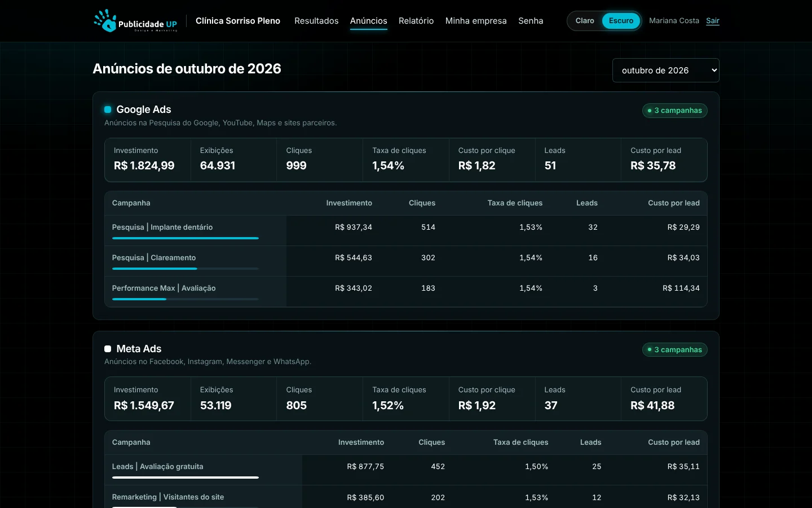Click the Google Ads clicks total 999

tap(297, 166)
